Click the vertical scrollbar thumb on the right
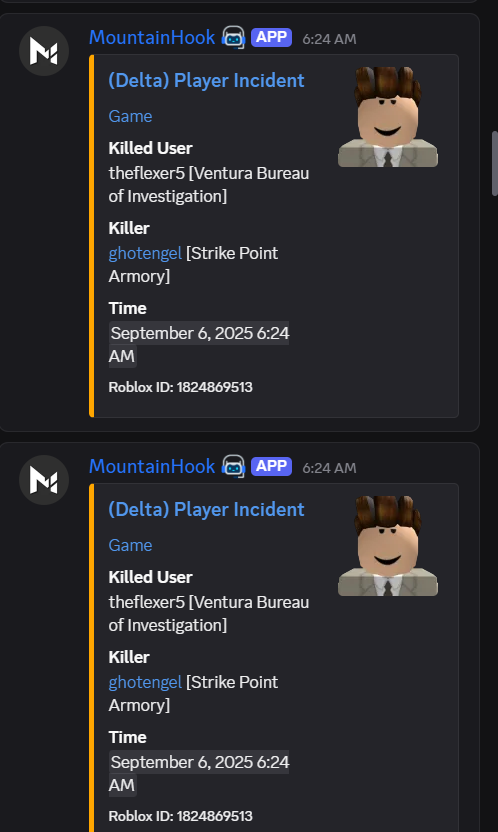This screenshot has width=498, height=832. [x=495, y=163]
